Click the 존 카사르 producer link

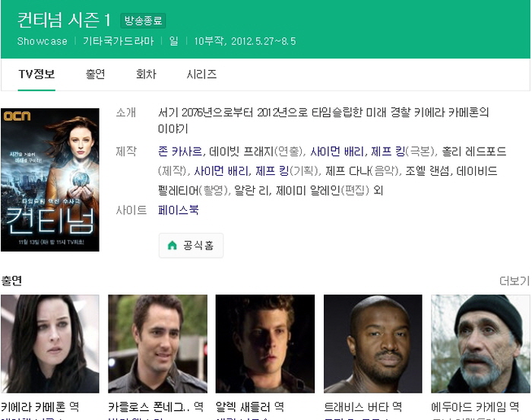pyautogui.click(x=180, y=151)
